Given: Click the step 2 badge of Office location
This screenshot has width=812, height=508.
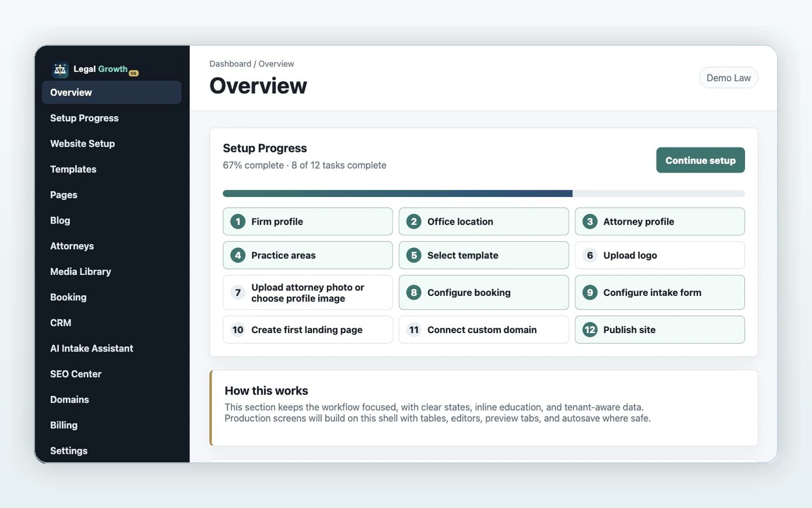Looking at the screenshot, I should pos(414,222).
